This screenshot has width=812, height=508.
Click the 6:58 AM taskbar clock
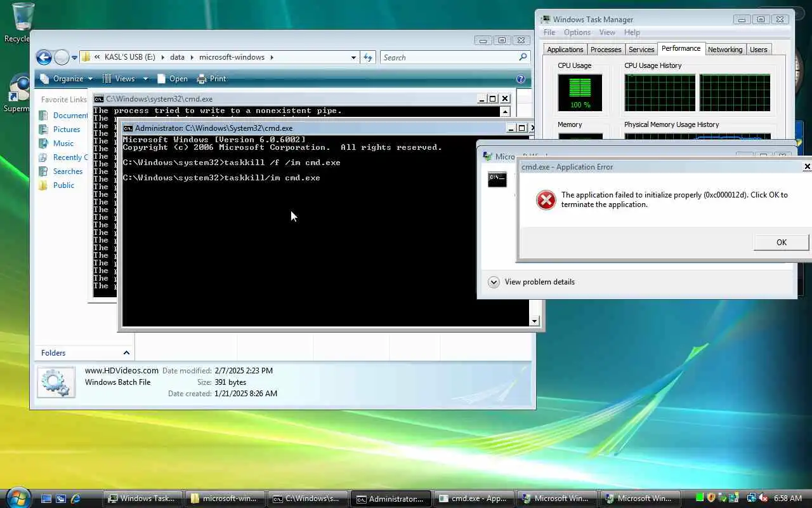(788, 498)
